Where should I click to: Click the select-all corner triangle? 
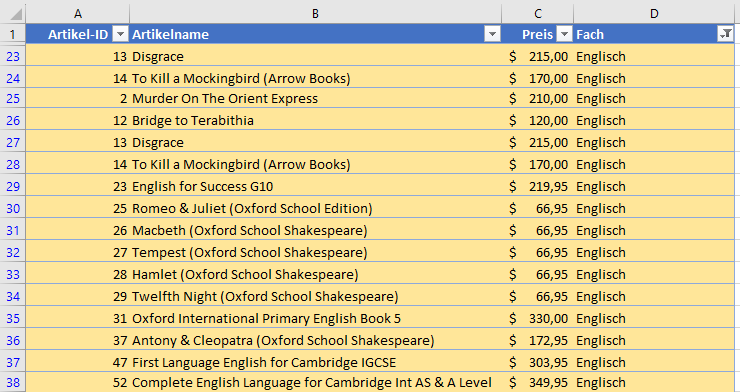coord(16,14)
